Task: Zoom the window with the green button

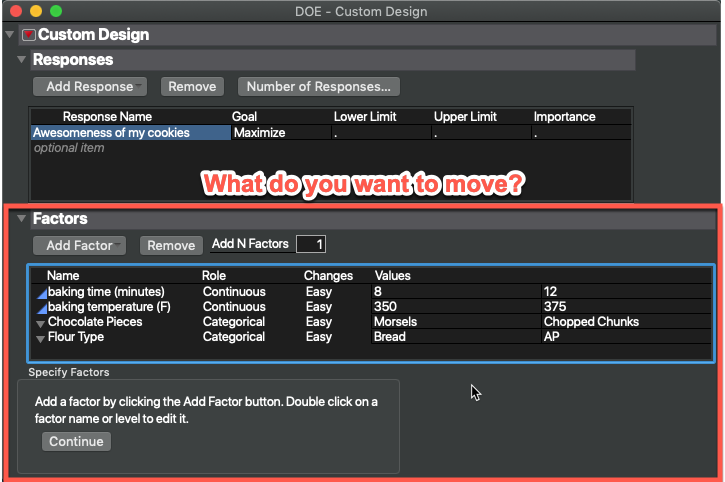Action: point(55,11)
